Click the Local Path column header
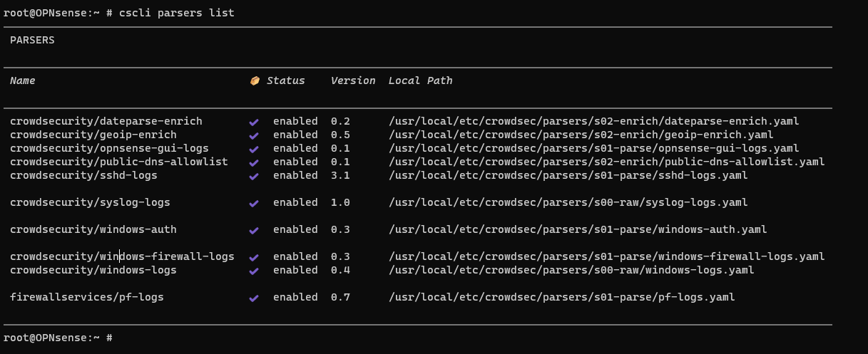The height and width of the screenshot is (354, 868). pos(420,81)
